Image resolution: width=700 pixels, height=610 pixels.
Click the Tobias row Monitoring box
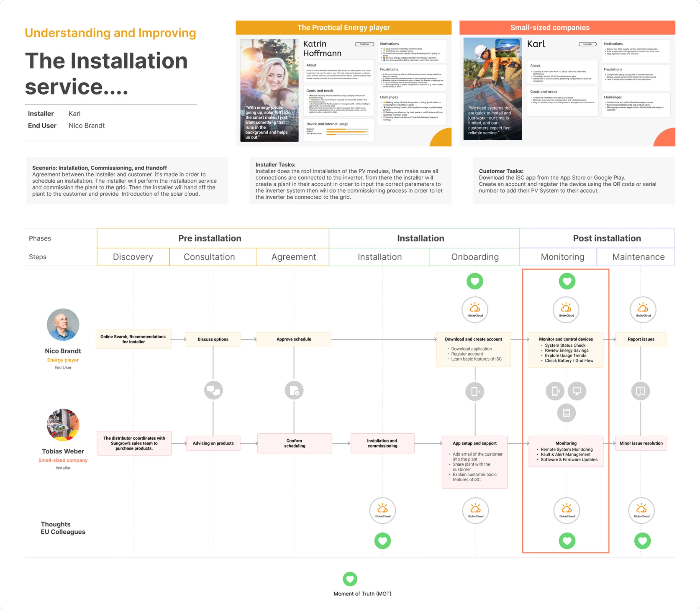click(566, 451)
